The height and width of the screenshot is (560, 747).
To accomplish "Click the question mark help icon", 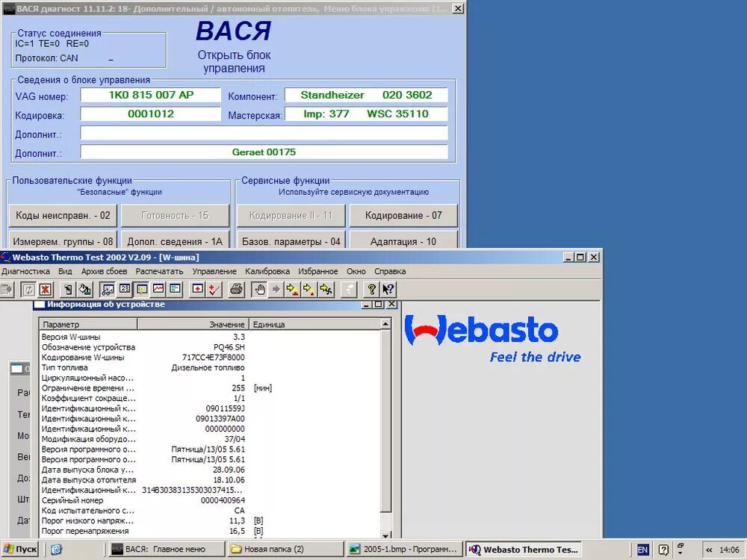I will point(371,289).
